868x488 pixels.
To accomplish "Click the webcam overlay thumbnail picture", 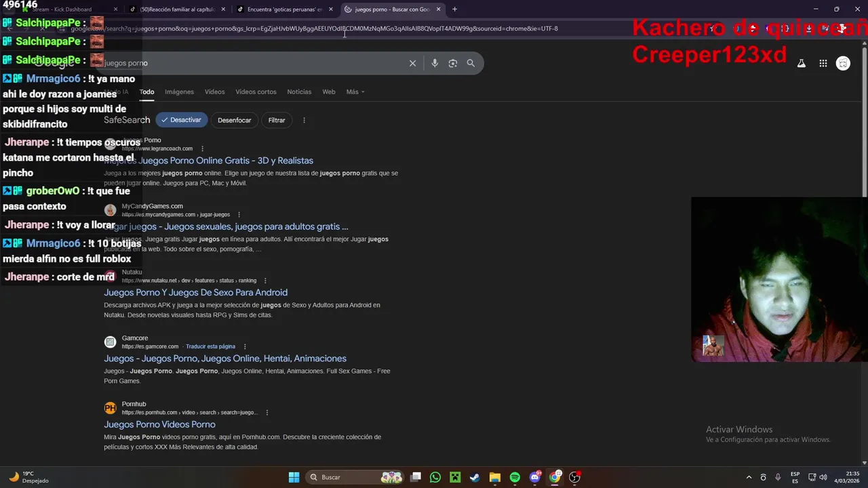I will tap(713, 346).
